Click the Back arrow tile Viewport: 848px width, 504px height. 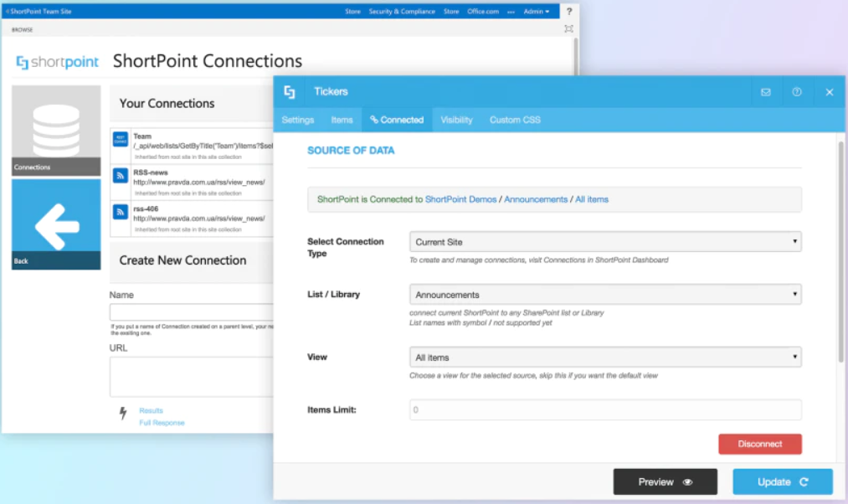point(55,224)
